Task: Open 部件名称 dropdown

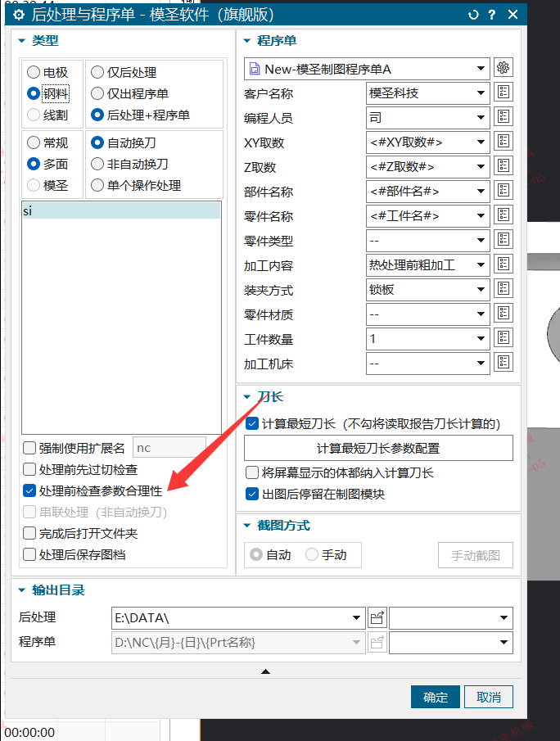Action: point(427,192)
